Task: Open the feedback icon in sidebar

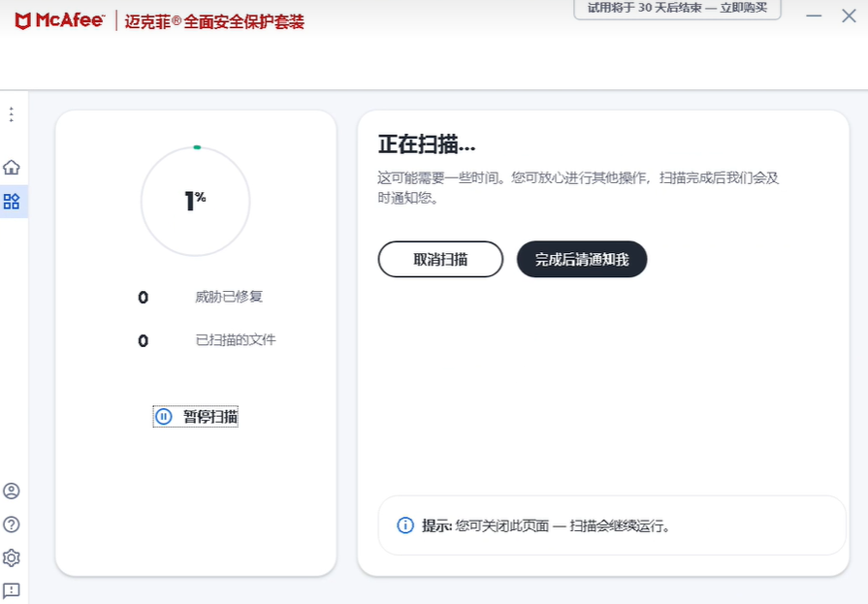Action: (11, 590)
